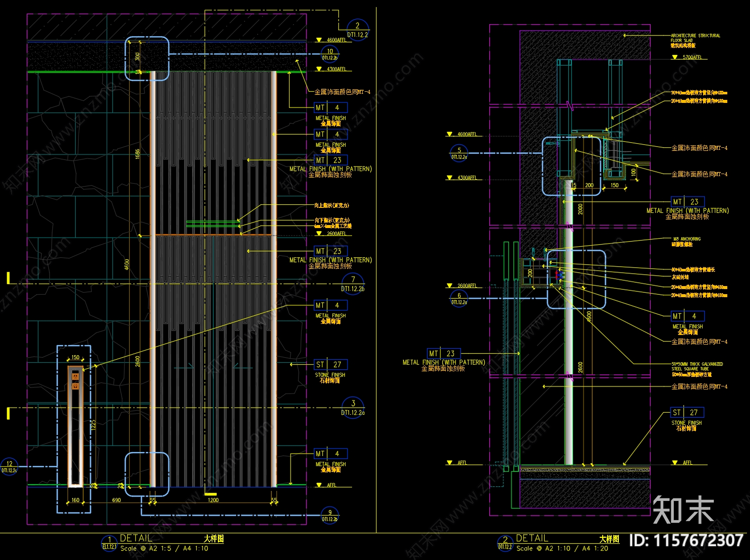This screenshot has width=750, height=560.
Task: Click the '5 DT1.12.2a' detail callout bubble
Action: point(459,153)
